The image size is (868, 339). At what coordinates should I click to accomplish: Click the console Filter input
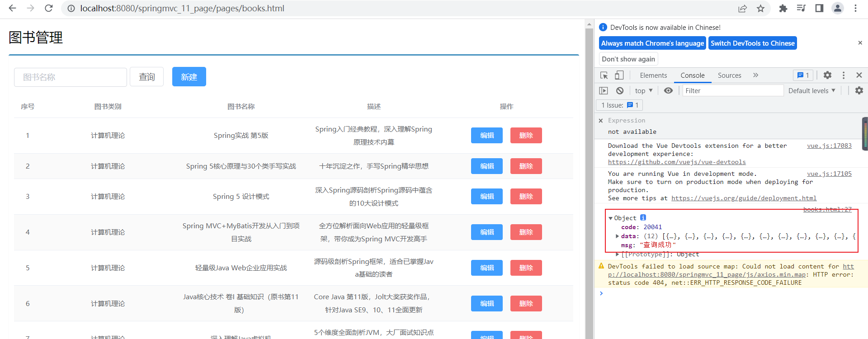point(733,91)
